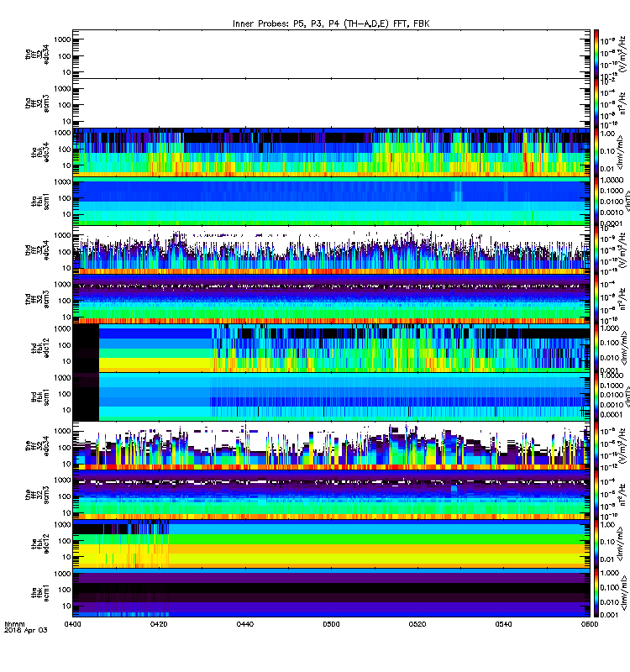Click the color bar beside tha fff edc34 panel
The width and height of the screenshot is (630, 672).
click(x=596, y=54)
